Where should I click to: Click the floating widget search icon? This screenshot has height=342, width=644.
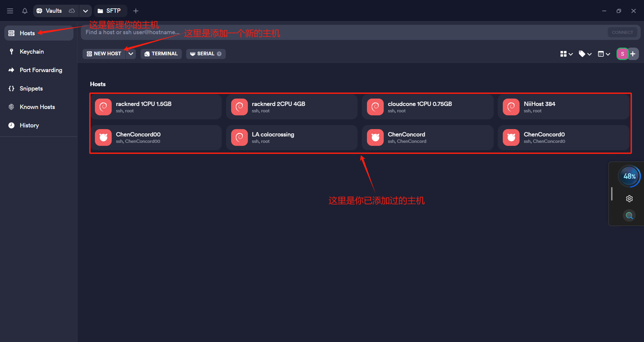click(629, 216)
